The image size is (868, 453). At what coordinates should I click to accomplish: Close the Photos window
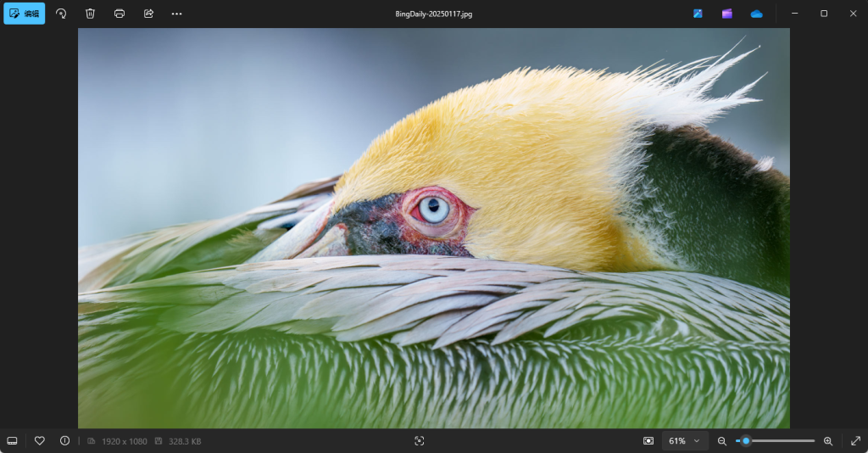click(x=853, y=14)
